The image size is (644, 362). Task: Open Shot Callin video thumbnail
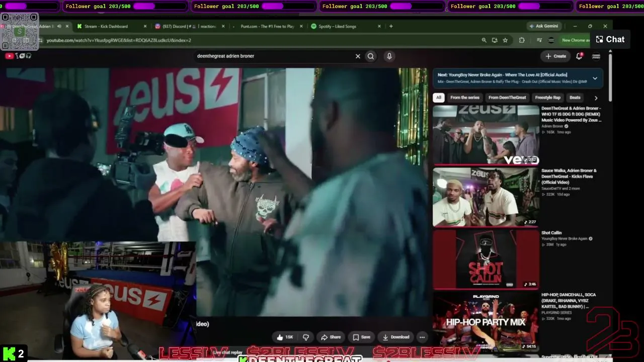point(486,259)
